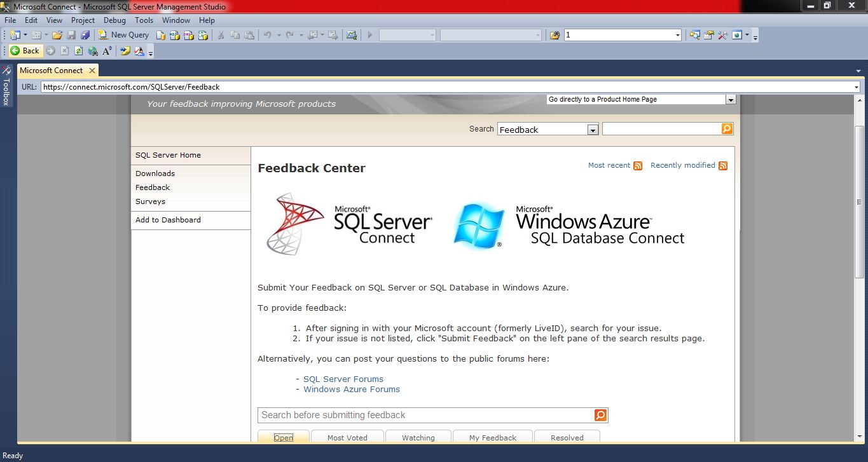Viewport: 868px width, 462px height.
Task: Switch to the Resolved tab
Action: coord(567,437)
